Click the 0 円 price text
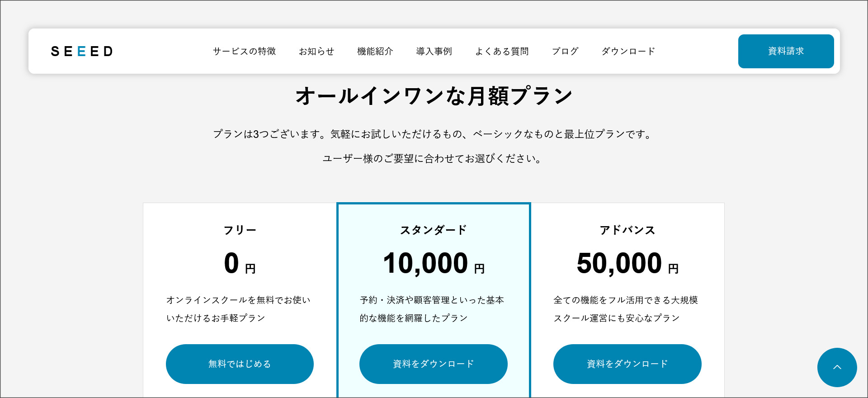Viewport: 868px width, 398px height. click(x=240, y=264)
